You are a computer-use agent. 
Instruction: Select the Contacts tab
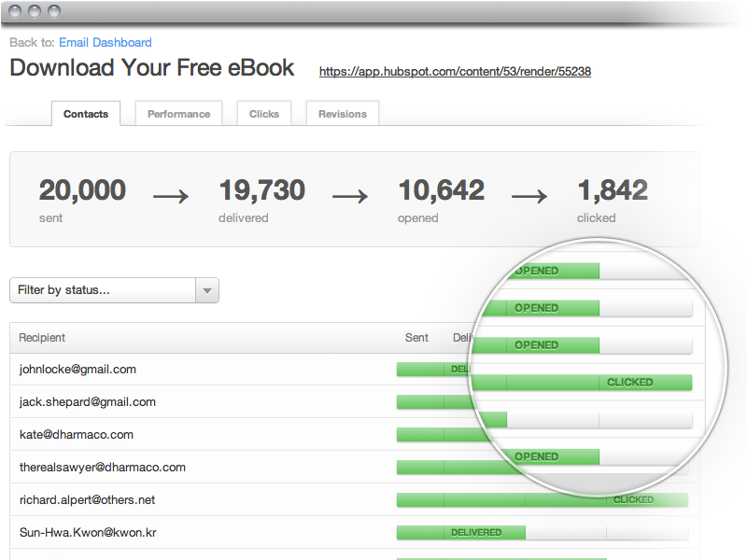86,114
